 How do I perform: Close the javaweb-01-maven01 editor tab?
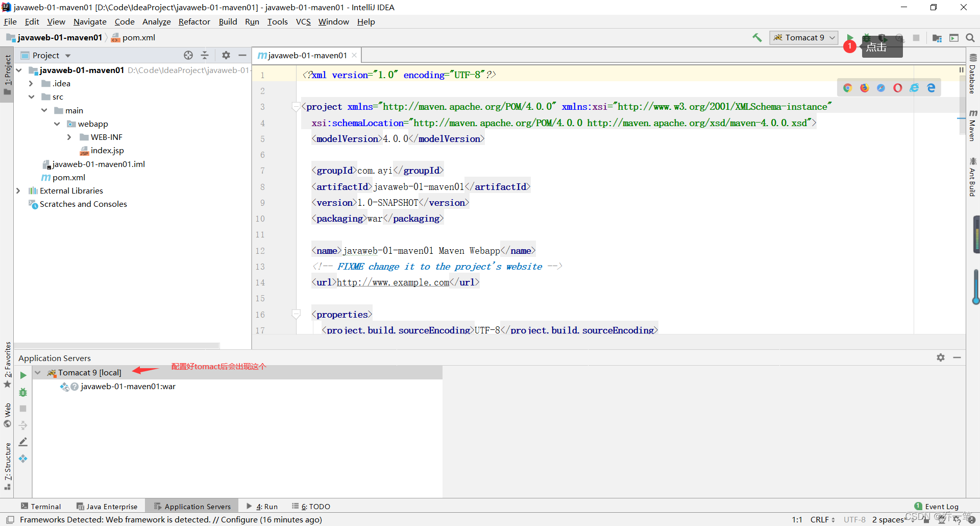354,55
